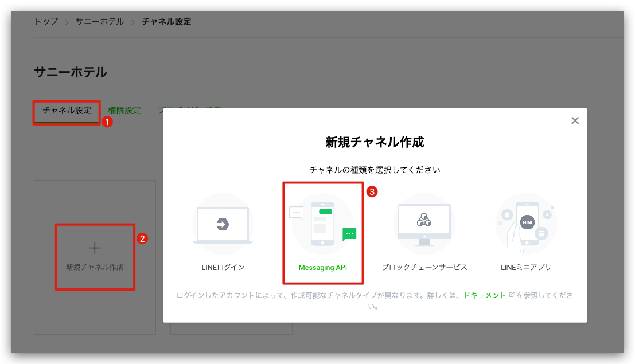
Task: Click the チャネルの種類を選択してください prompt
Action: [375, 170]
